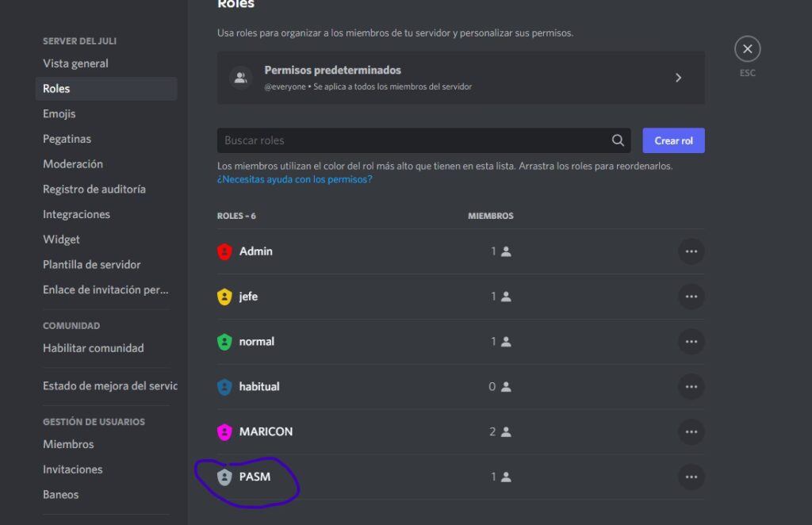Open the three-dot menu for Admin role

[x=691, y=251]
